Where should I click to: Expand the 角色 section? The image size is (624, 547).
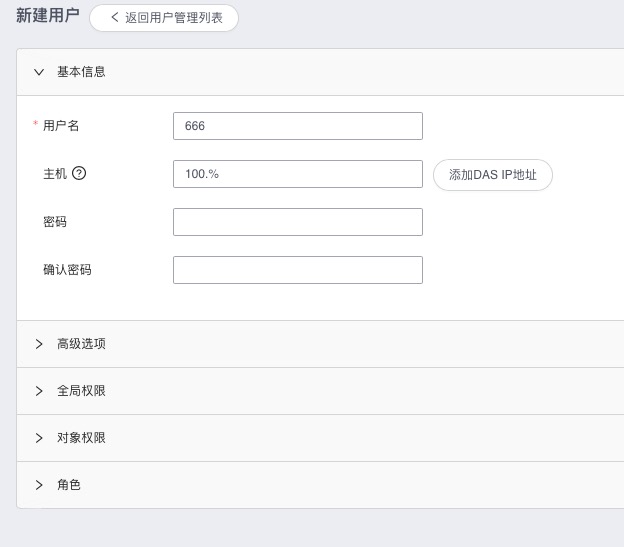pos(39,485)
